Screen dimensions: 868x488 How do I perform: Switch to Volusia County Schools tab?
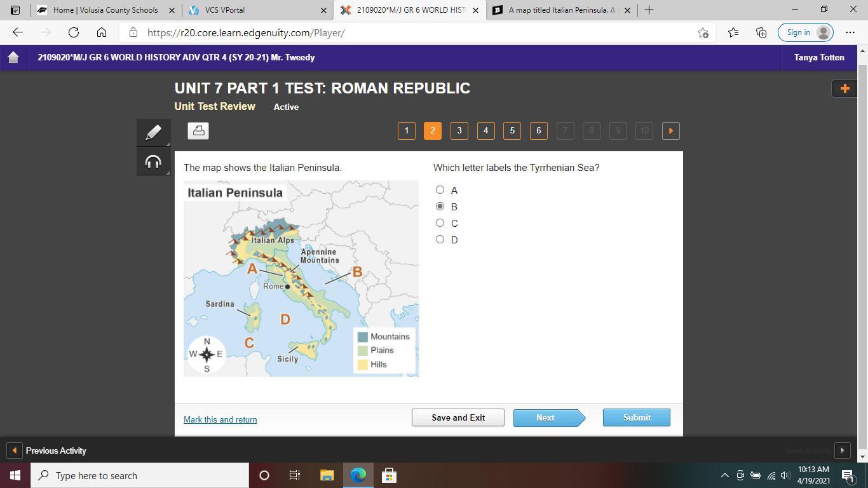pyautogui.click(x=105, y=10)
